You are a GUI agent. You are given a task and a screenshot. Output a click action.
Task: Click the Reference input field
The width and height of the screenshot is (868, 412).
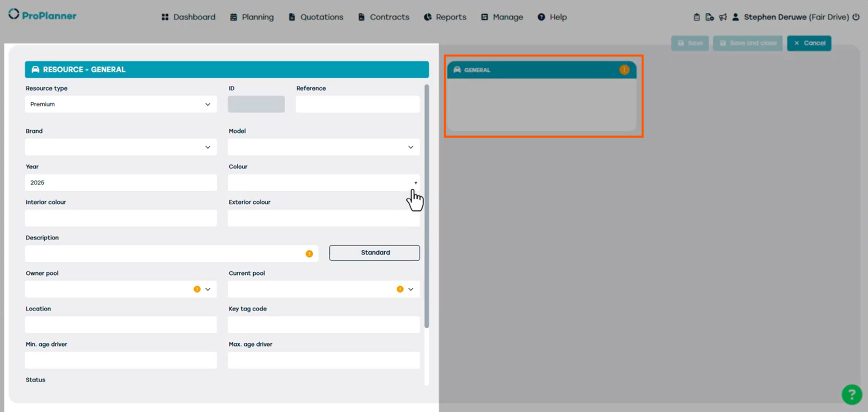click(x=357, y=104)
